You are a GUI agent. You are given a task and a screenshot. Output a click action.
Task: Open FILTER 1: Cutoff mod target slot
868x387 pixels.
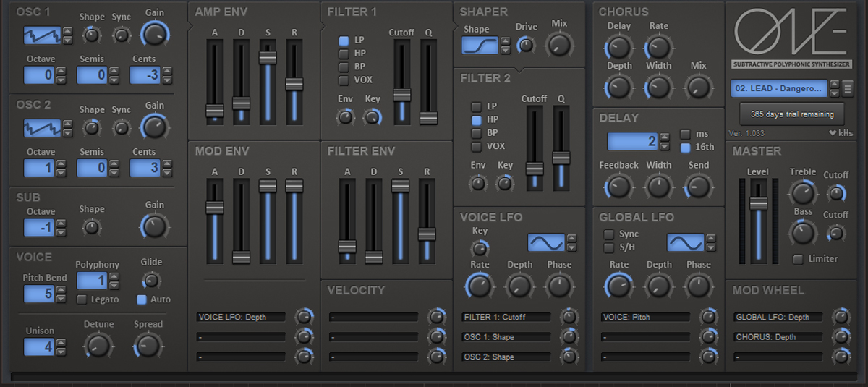(x=506, y=317)
